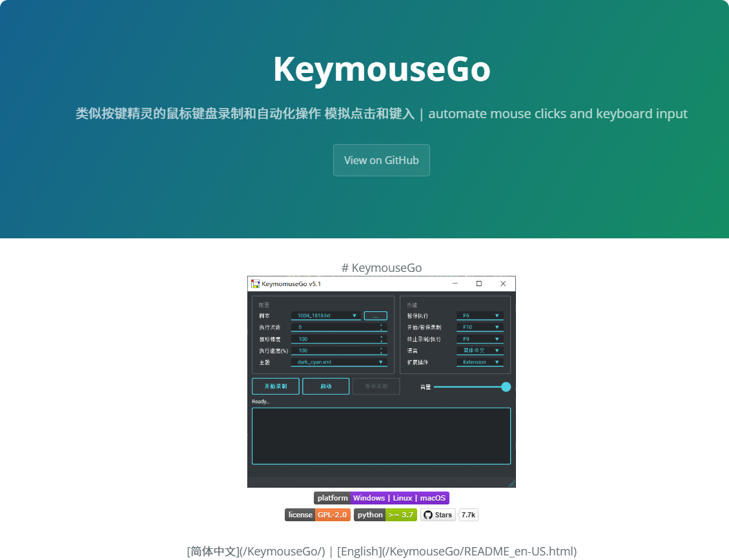Click the GitHub Stars badge
This screenshot has height=560, width=729.
tap(438, 515)
